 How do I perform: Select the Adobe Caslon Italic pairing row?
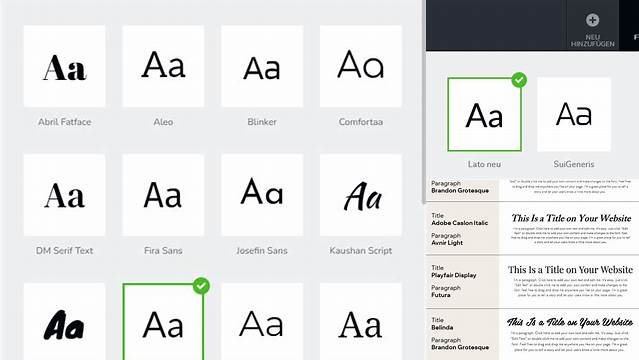pos(532,229)
